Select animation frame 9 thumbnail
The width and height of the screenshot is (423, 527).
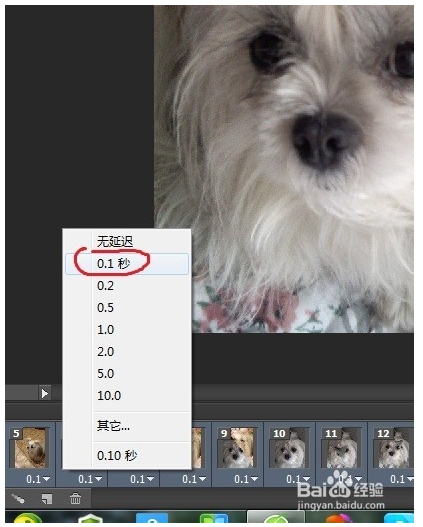coord(237,448)
